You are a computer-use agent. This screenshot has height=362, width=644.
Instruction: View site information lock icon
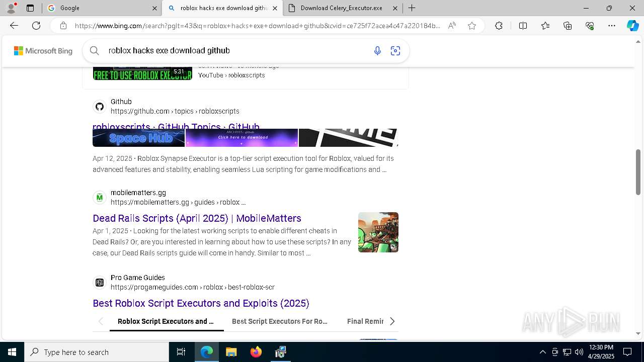tap(63, 26)
